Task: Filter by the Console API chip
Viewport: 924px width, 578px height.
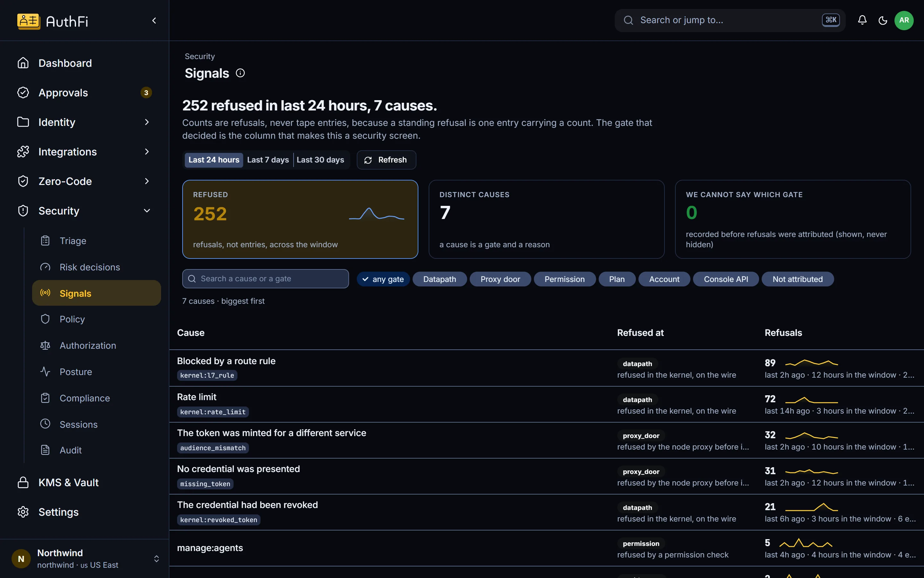Action: (726, 279)
